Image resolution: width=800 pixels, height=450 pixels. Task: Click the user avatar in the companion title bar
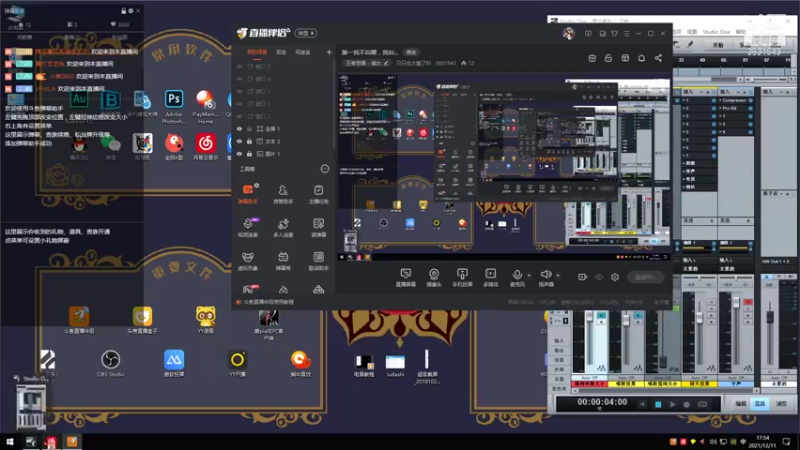tap(568, 34)
